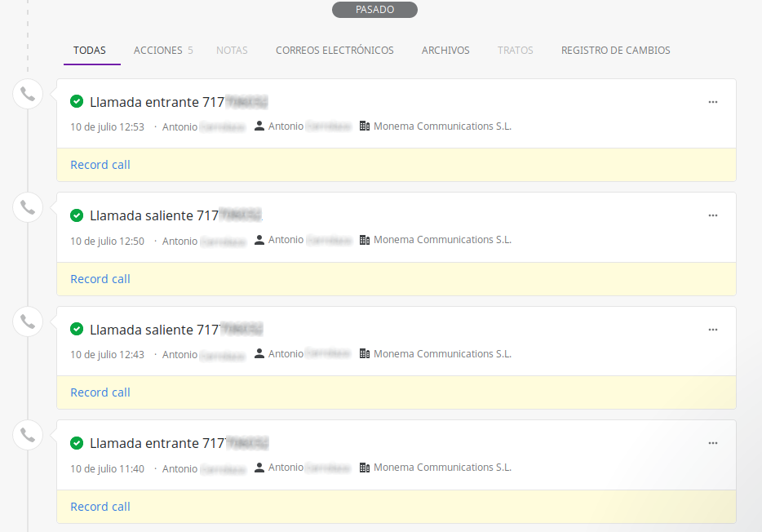The image size is (762, 532).
Task: Toggle the green done marker on the 12:50 call
Action: point(77,215)
